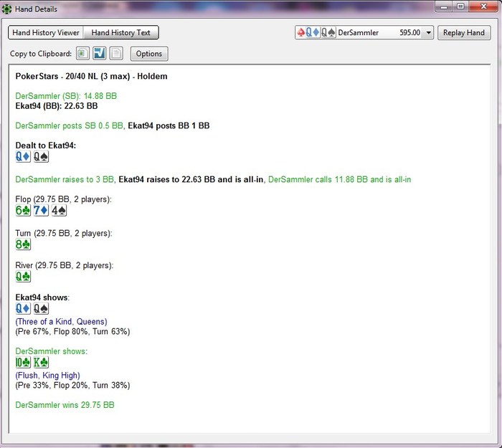Image resolution: width=502 pixels, height=448 pixels.
Task: Click 'DerSammler posts SB 0.5 BB' text
Action: click(x=69, y=125)
